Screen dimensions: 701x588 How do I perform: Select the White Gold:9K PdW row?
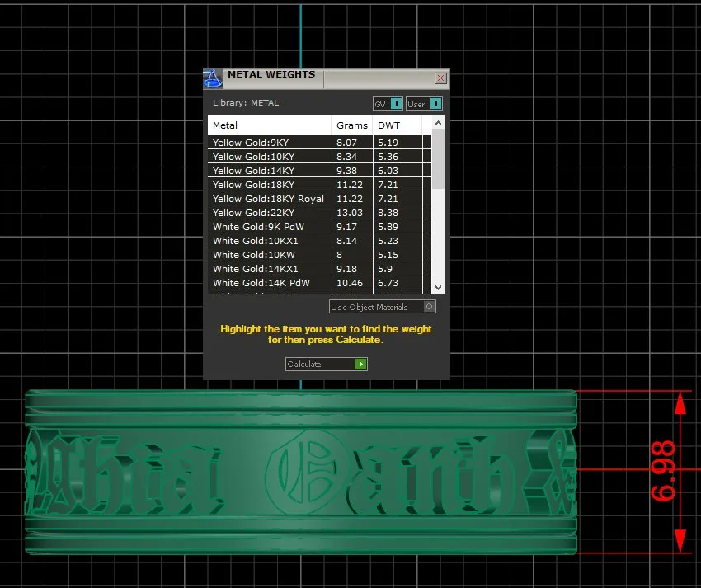(x=319, y=227)
